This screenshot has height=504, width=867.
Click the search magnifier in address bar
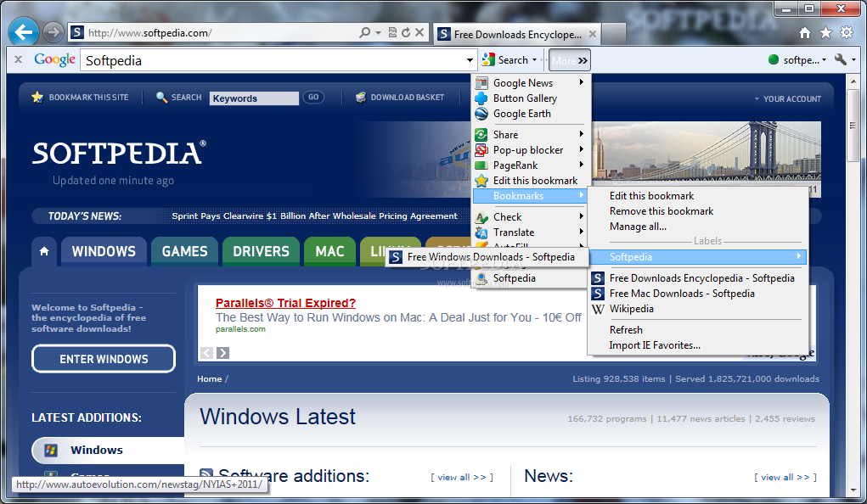click(364, 32)
